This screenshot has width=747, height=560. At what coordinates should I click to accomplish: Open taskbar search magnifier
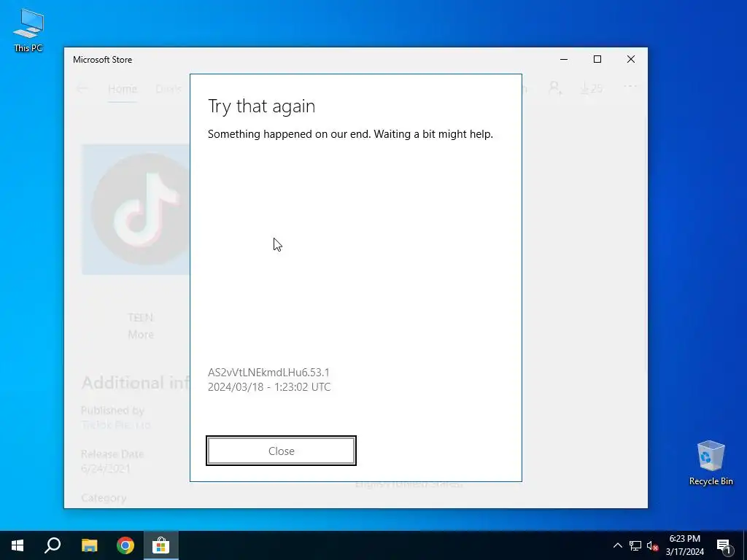(53, 545)
